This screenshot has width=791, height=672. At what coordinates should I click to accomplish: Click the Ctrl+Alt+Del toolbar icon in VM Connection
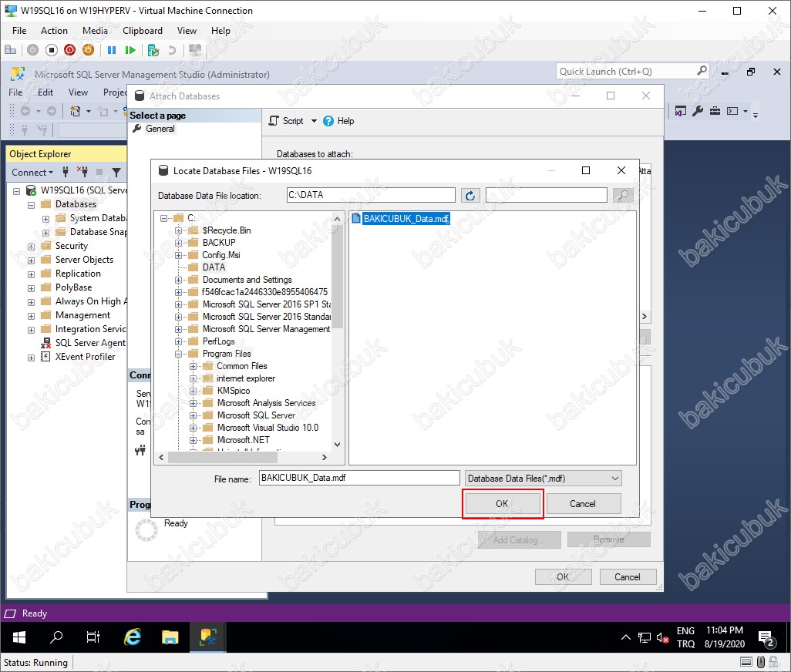coord(10,50)
